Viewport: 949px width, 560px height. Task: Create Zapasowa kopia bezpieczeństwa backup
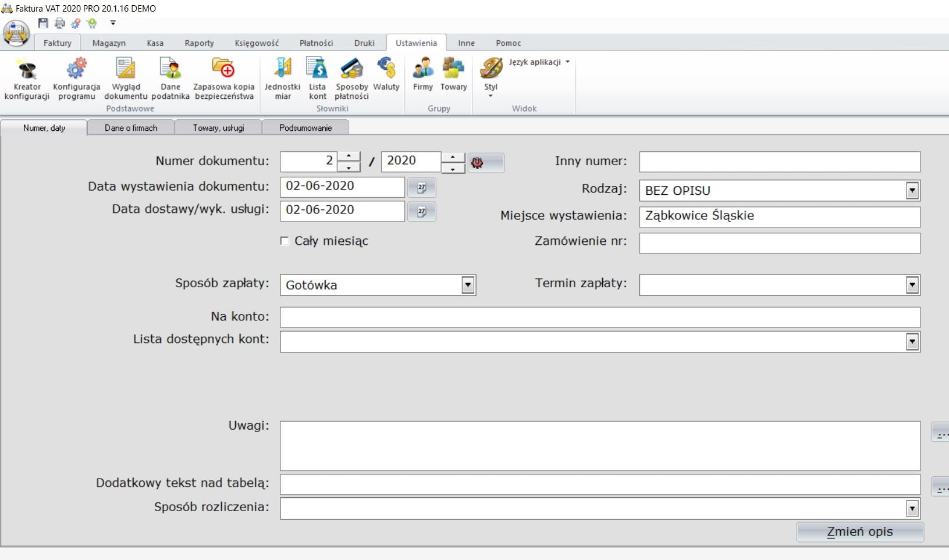tap(224, 79)
